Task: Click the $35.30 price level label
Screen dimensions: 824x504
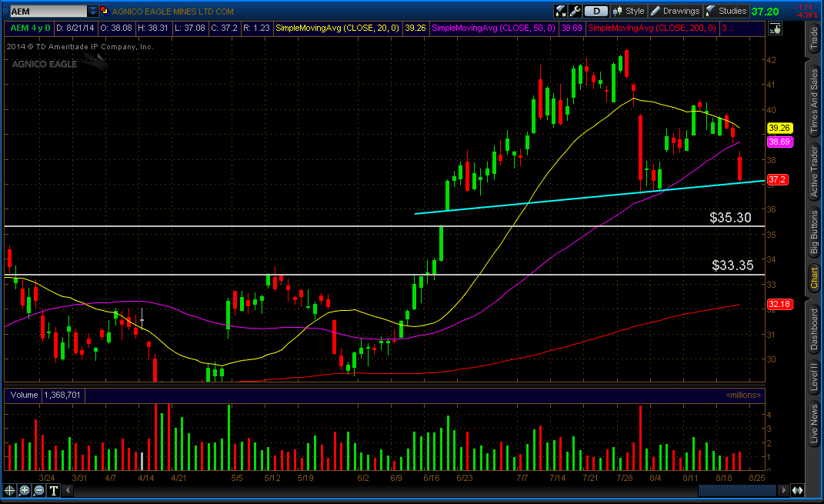Action: click(x=730, y=218)
